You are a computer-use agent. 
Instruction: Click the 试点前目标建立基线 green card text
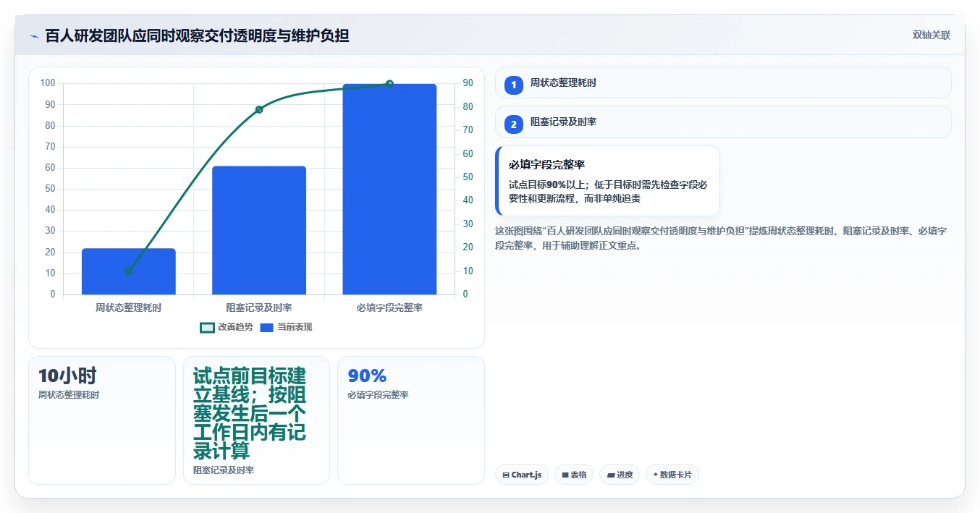(250, 413)
